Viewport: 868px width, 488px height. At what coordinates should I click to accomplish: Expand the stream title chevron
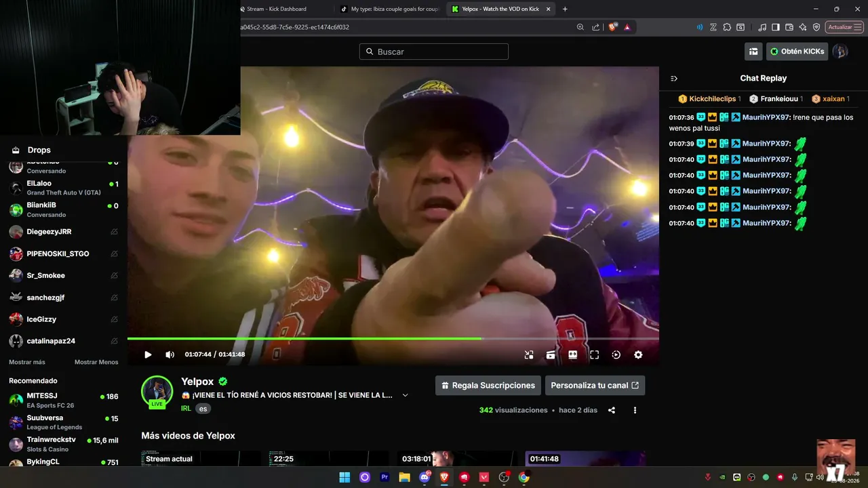406,395
